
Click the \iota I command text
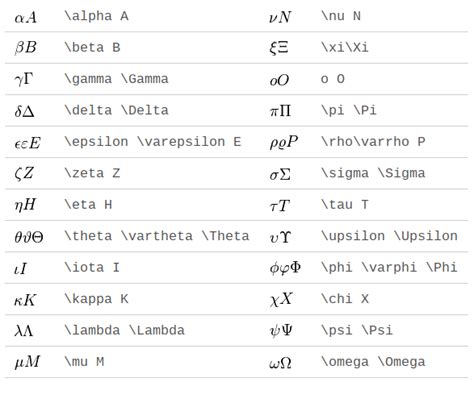pyautogui.click(x=92, y=267)
